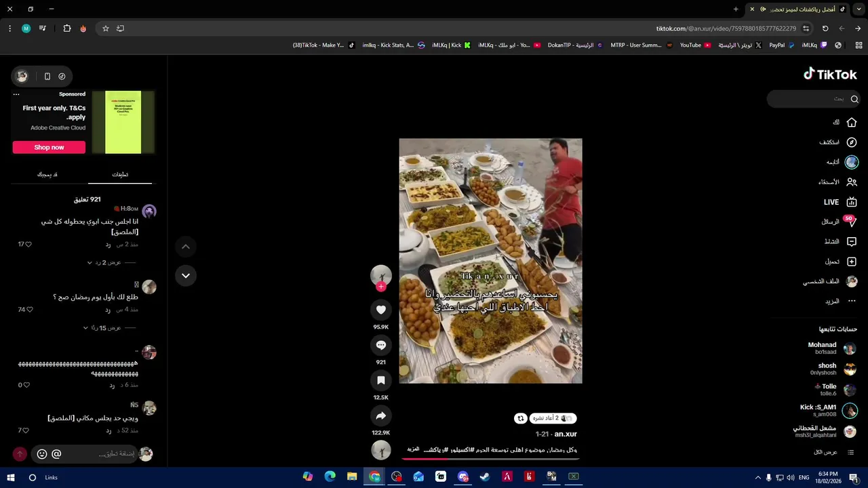Open Messages with the 50 badge
This screenshot has height=488, width=868.
point(852,222)
